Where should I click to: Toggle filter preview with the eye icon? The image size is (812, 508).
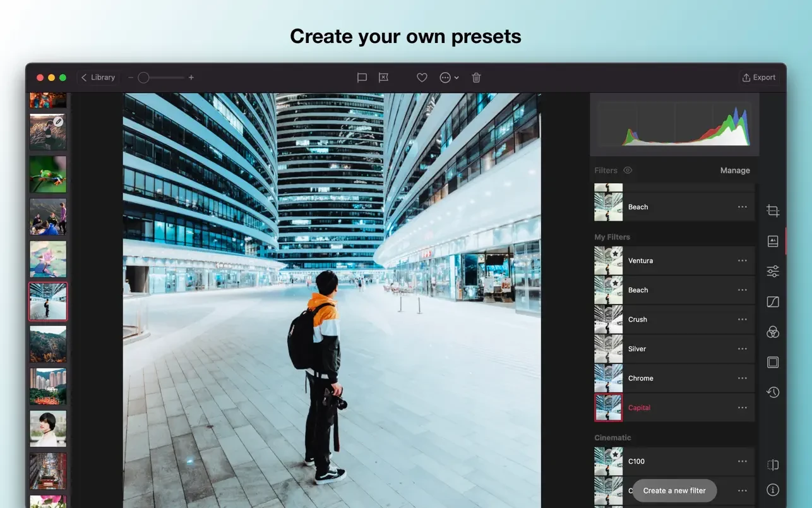click(628, 170)
